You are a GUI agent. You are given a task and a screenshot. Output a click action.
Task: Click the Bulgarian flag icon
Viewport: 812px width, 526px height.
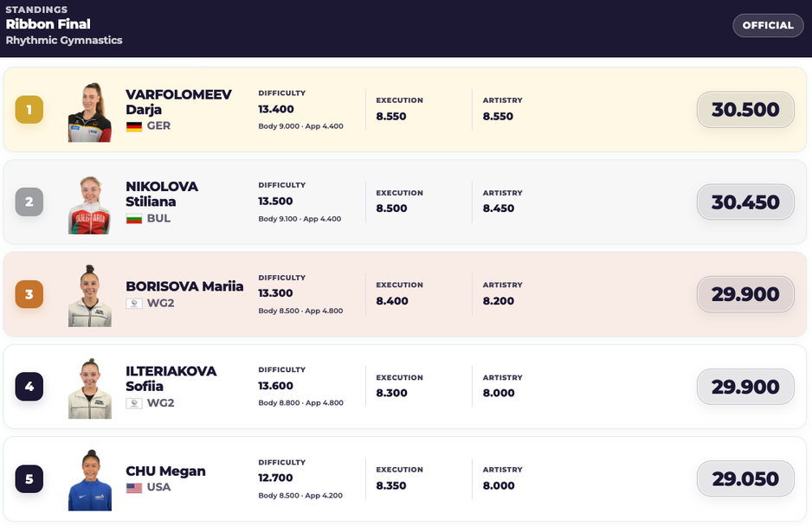point(134,219)
